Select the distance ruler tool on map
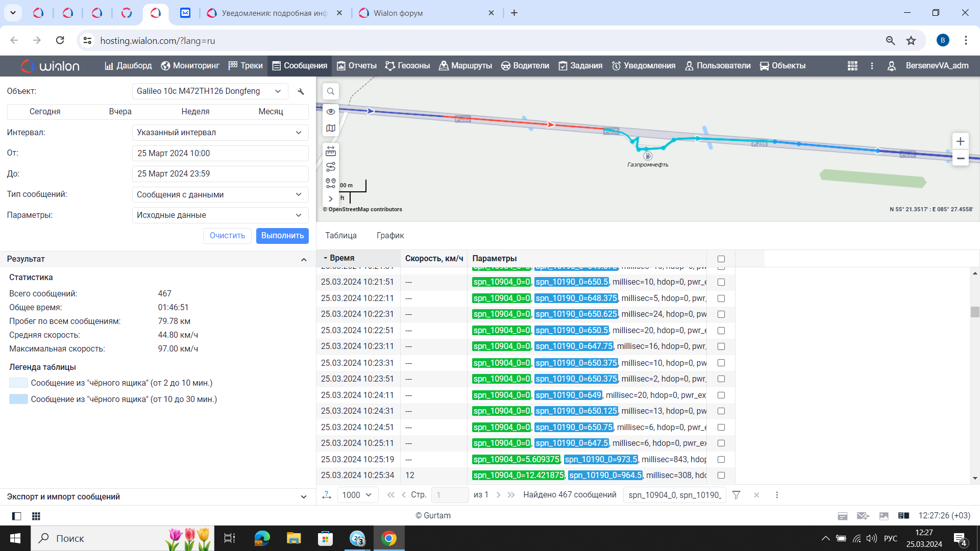 click(x=331, y=151)
